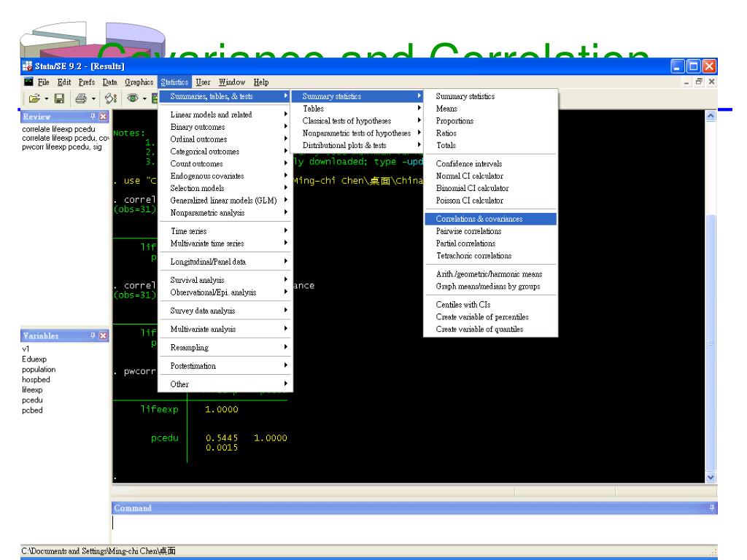Select Tetrachoric correlations menu item

coord(490,256)
